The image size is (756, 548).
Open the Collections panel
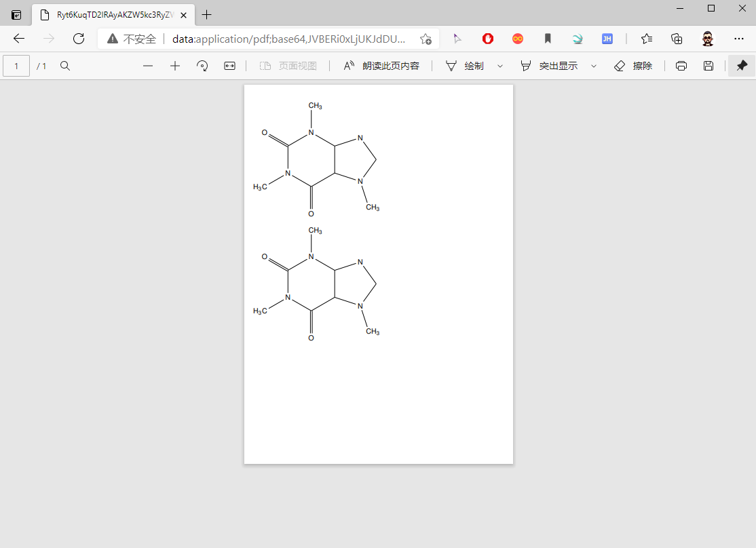pyautogui.click(x=677, y=39)
